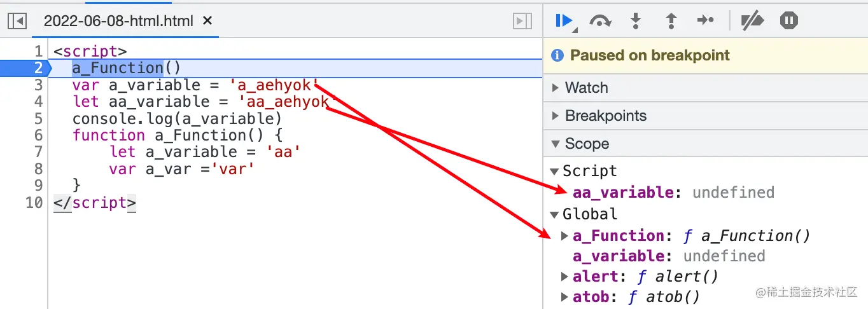Viewport: 868px width, 309px height.
Task: Select the 2022-06-08-html.html file tab
Action: click(118, 21)
